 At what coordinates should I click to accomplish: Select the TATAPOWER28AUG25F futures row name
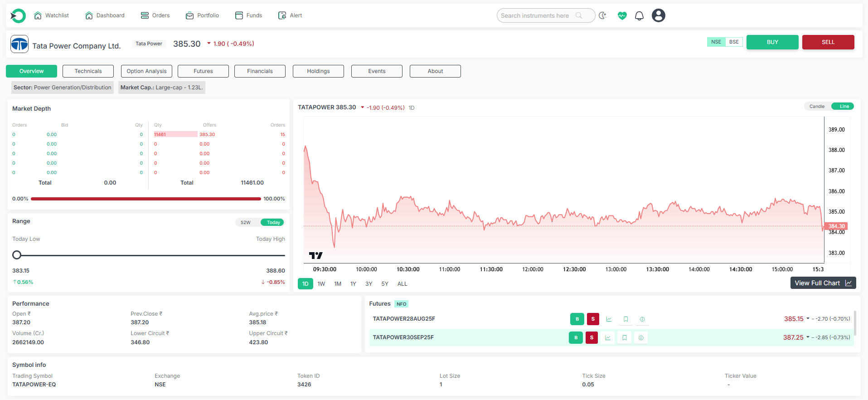(x=404, y=319)
